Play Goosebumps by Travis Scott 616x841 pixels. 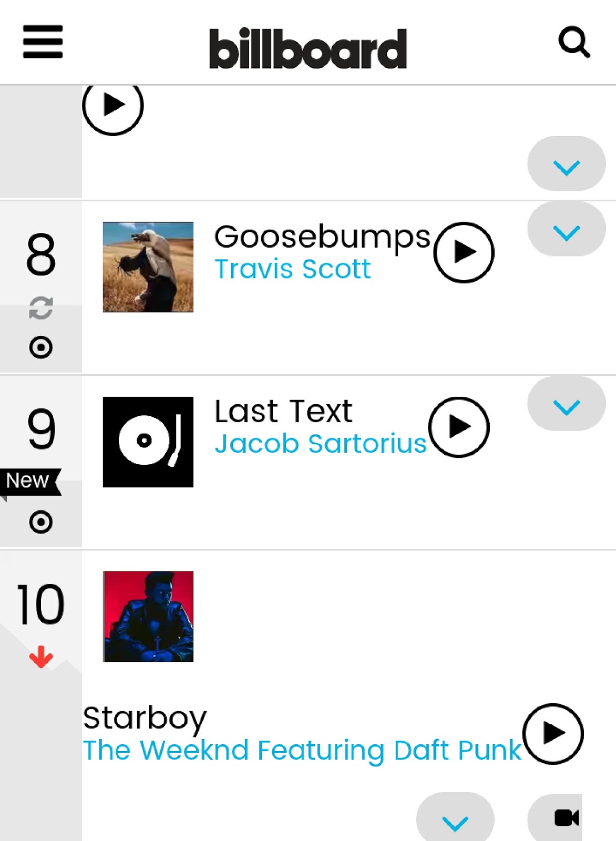(463, 252)
